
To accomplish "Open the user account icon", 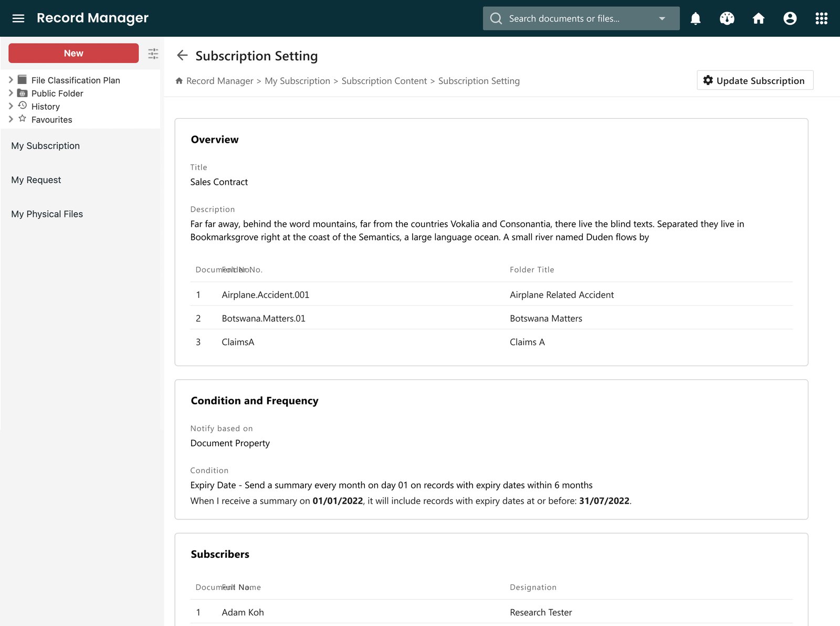I will [x=790, y=18].
